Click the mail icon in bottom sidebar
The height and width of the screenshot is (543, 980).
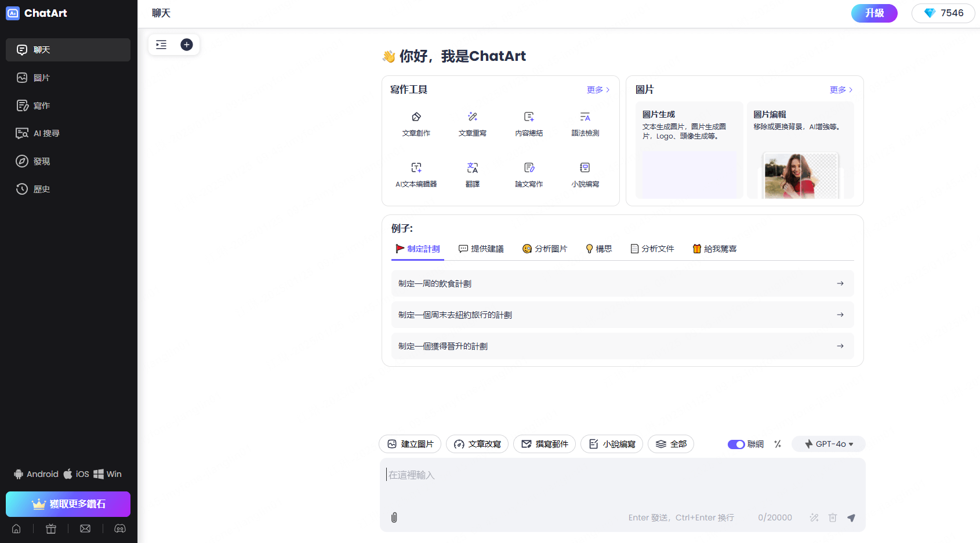pyautogui.click(x=85, y=529)
